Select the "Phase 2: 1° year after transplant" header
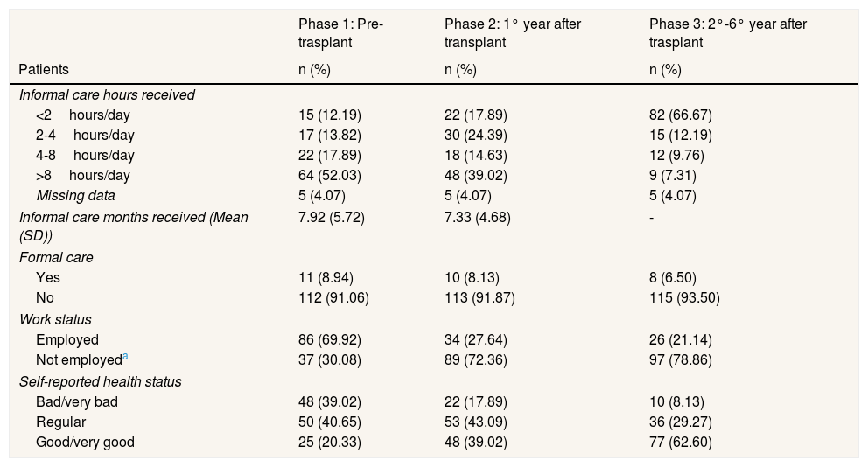This screenshot has width=868, height=467. tap(512, 32)
